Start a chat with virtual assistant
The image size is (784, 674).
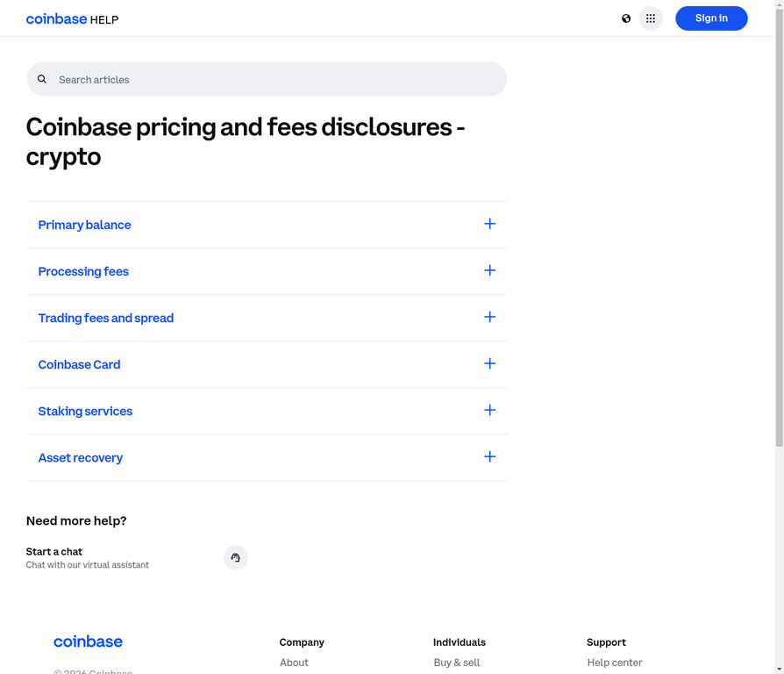(x=54, y=552)
